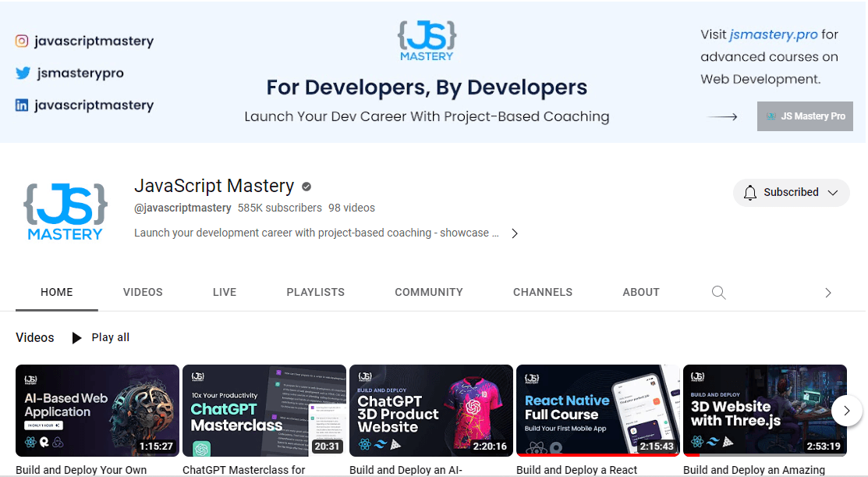This screenshot has width=868, height=477.
Task: Click the JS Mastery Pro banner button
Action: tap(805, 116)
